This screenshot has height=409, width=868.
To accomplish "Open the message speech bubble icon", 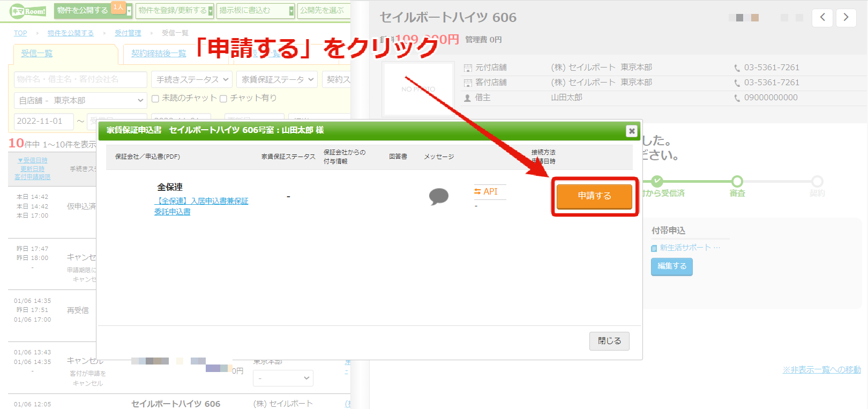I will coord(439,196).
